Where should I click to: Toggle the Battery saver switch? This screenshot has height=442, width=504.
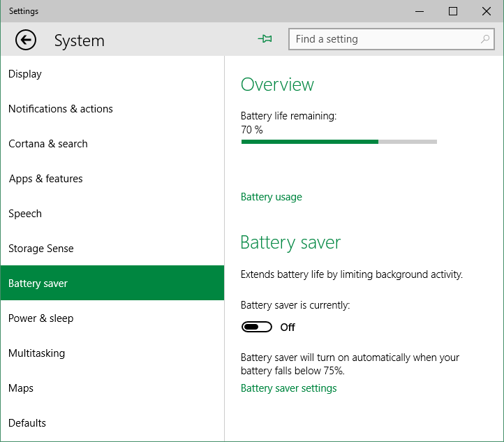point(257,327)
